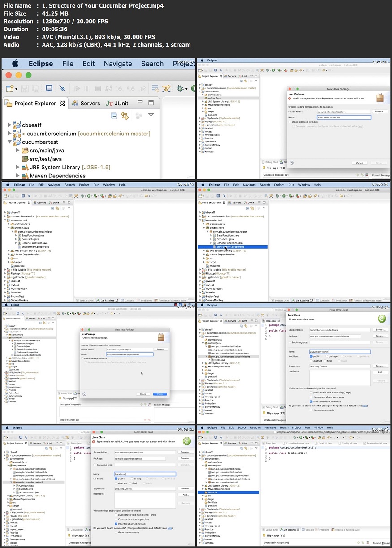Select package radio in the Database class dialog
The image size is (392, 548).
tap(132, 479)
